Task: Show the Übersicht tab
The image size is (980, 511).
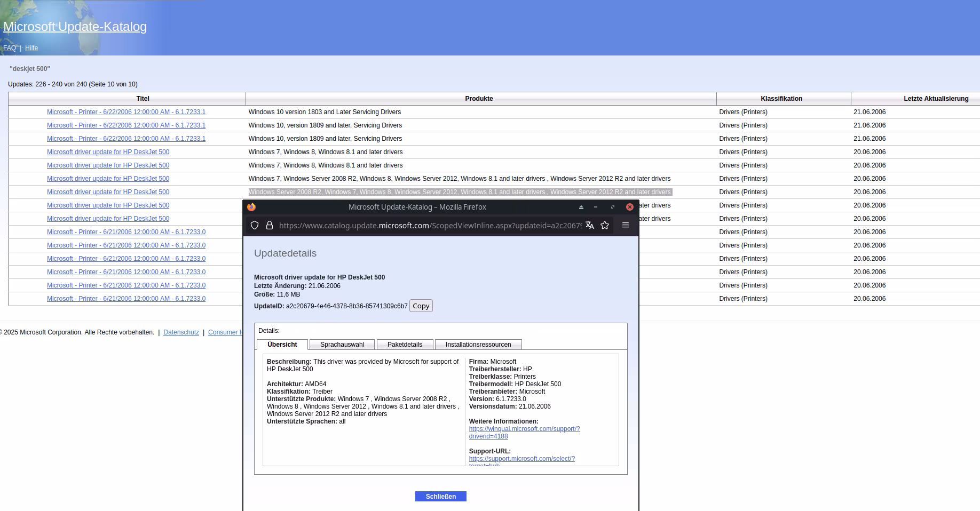Action: (282, 345)
